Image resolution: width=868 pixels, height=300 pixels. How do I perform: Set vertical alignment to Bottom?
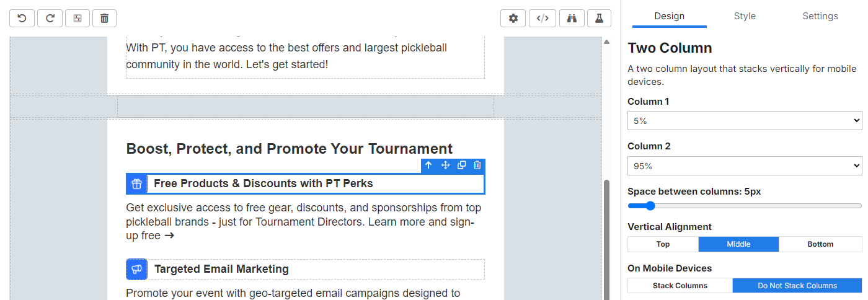[x=820, y=244]
